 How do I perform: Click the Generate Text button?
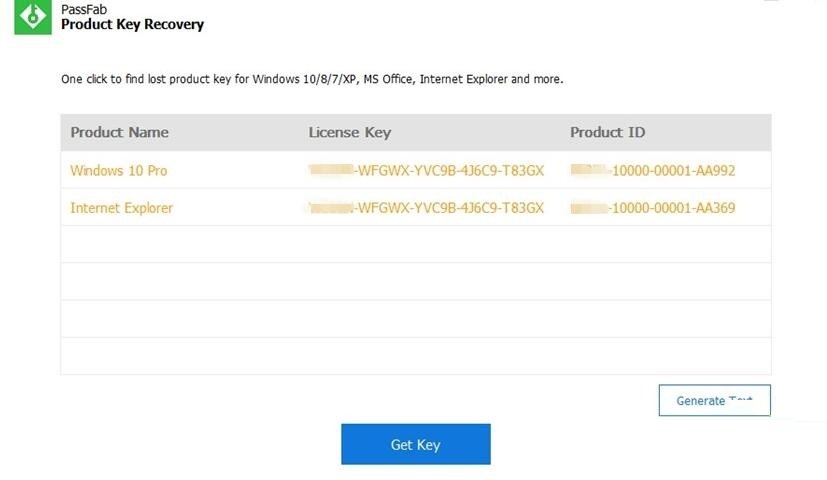714,400
